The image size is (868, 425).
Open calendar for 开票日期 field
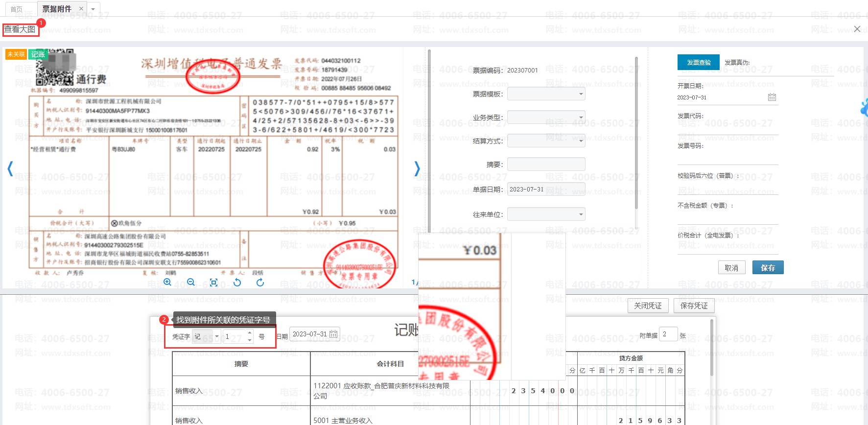point(772,97)
